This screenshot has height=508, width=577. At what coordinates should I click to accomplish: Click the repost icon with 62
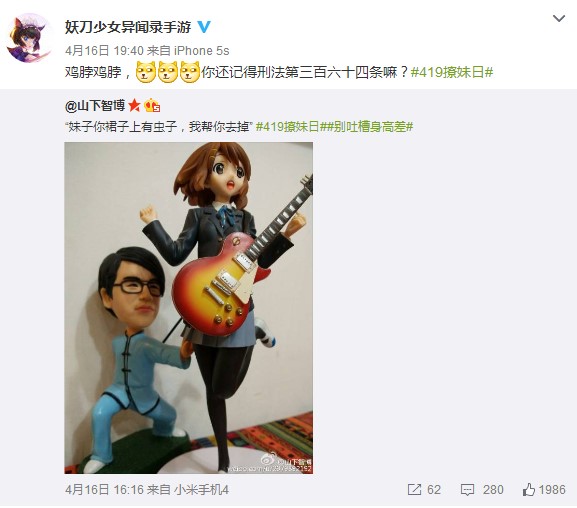(x=424, y=490)
